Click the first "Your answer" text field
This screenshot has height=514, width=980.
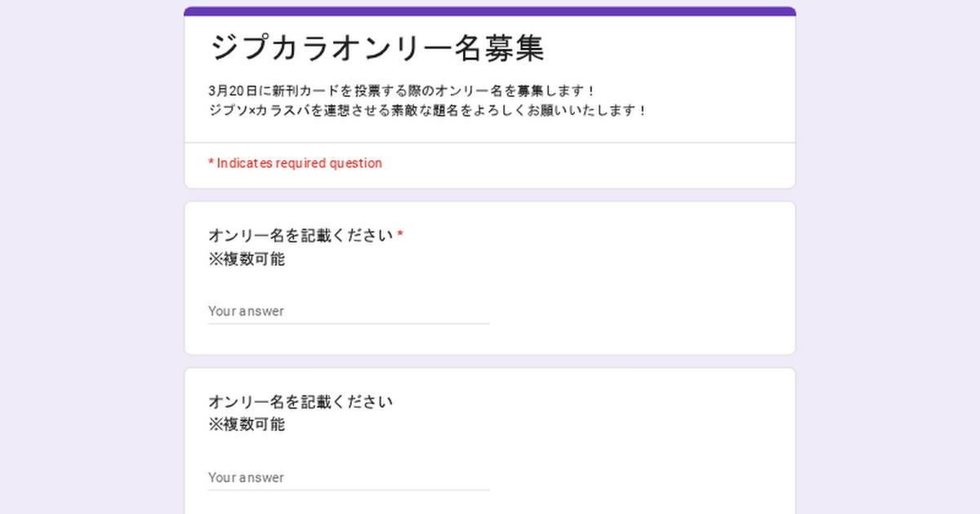348,311
